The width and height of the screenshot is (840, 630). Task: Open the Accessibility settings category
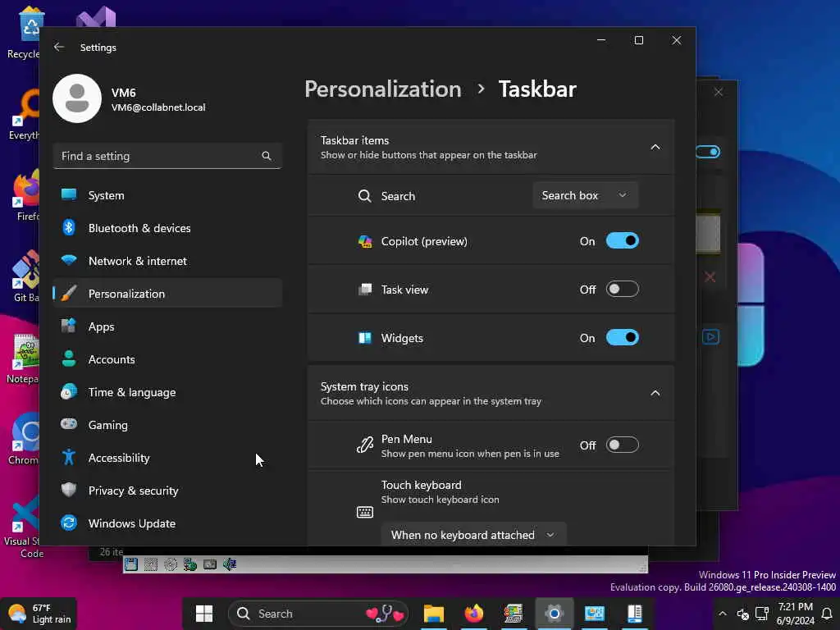click(x=167, y=458)
